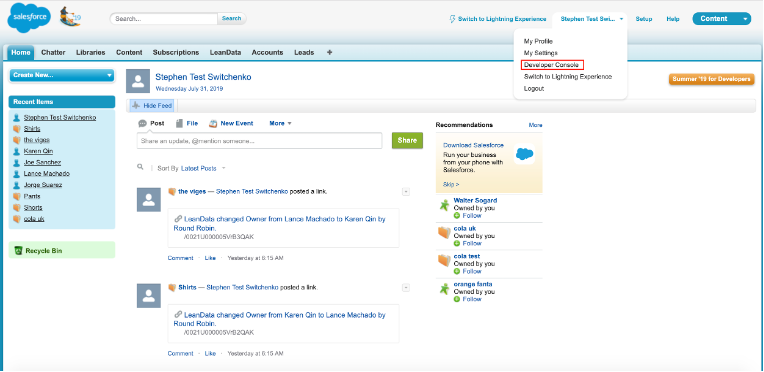Click the lightning bolt icon beside Switch to Lightning
764x372 pixels.
(x=452, y=19)
